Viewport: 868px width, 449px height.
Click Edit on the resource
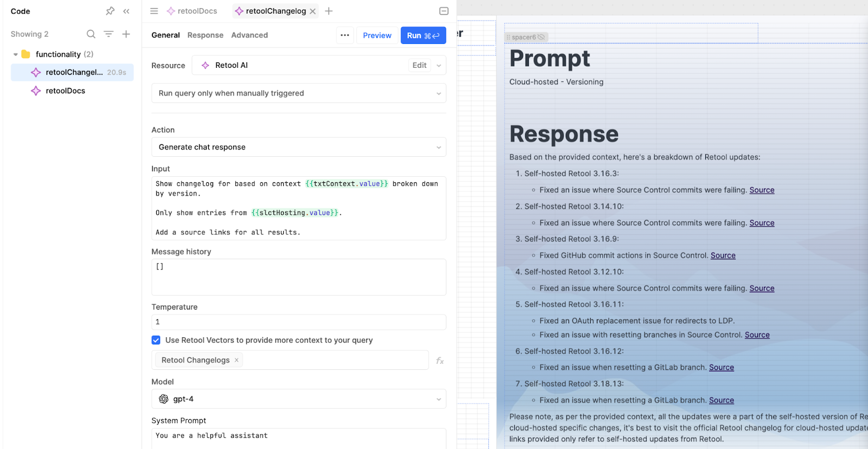(419, 65)
